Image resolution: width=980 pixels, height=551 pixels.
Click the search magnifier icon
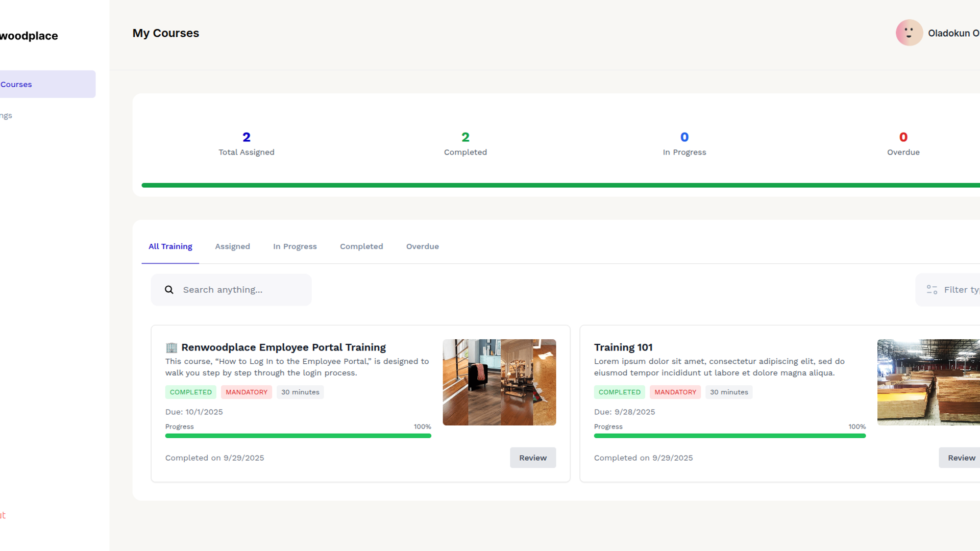pos(169,290)
